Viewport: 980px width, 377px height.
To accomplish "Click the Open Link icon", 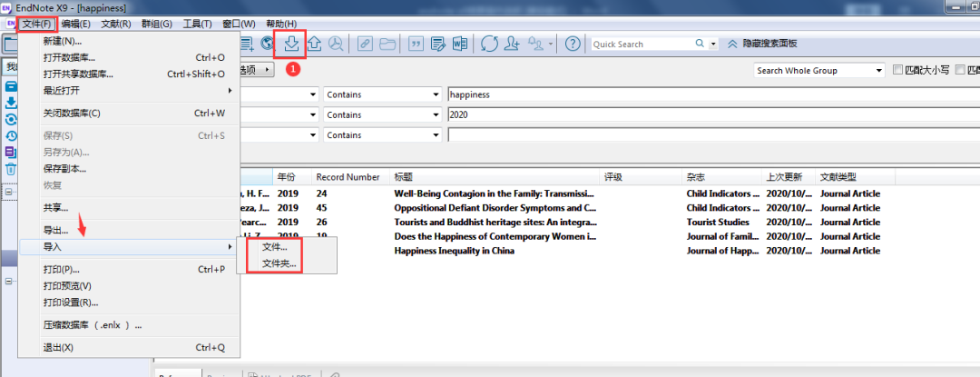I will click(365, 43).
